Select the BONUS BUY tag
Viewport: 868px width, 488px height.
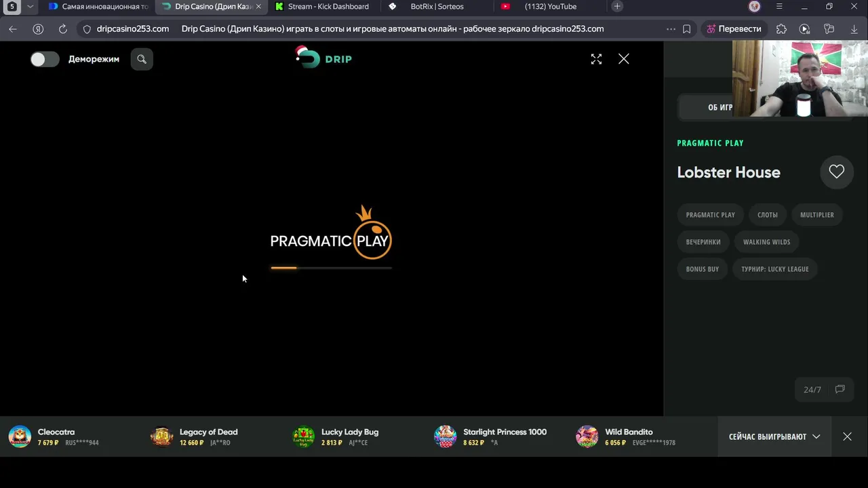(x=702, y=269)
